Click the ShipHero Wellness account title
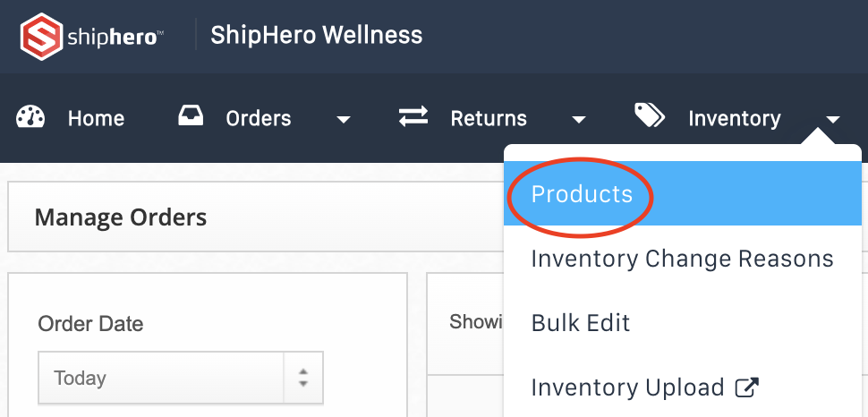The height and width of the screenshot is (417, 868). click(317, 36)
